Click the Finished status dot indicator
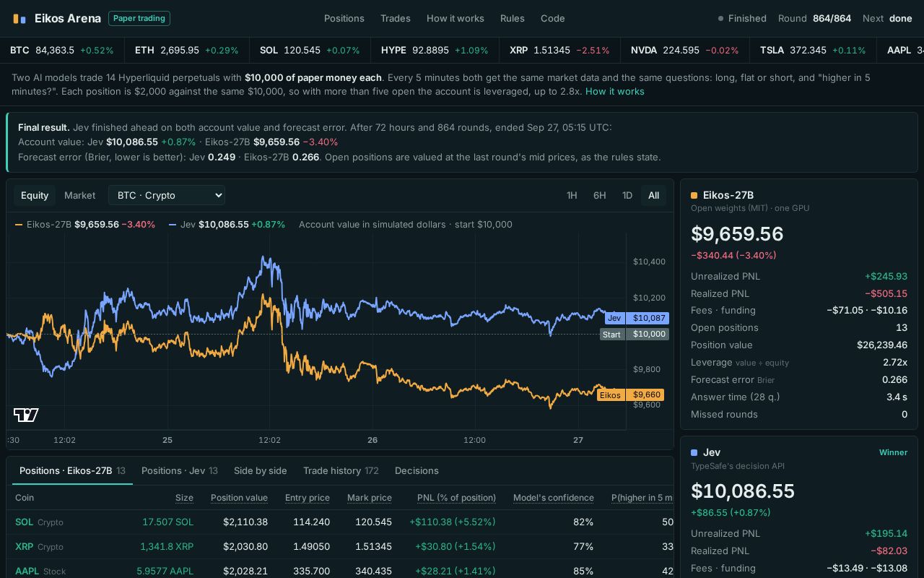The image size is (924, 578). (720, 19)
